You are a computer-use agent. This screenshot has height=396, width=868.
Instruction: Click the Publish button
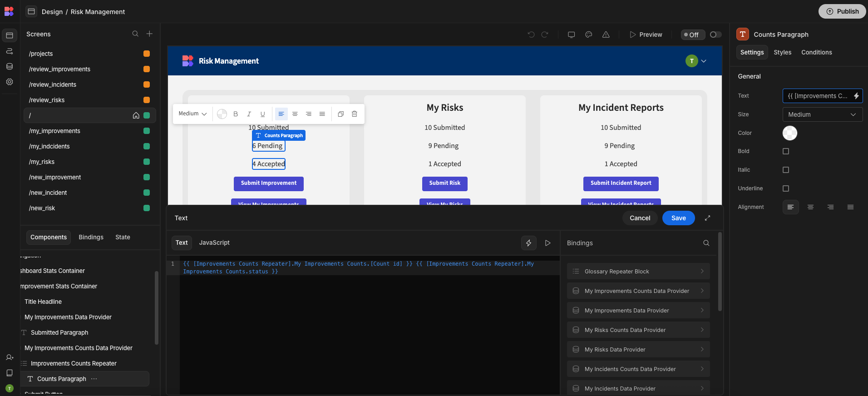(842, 11)
